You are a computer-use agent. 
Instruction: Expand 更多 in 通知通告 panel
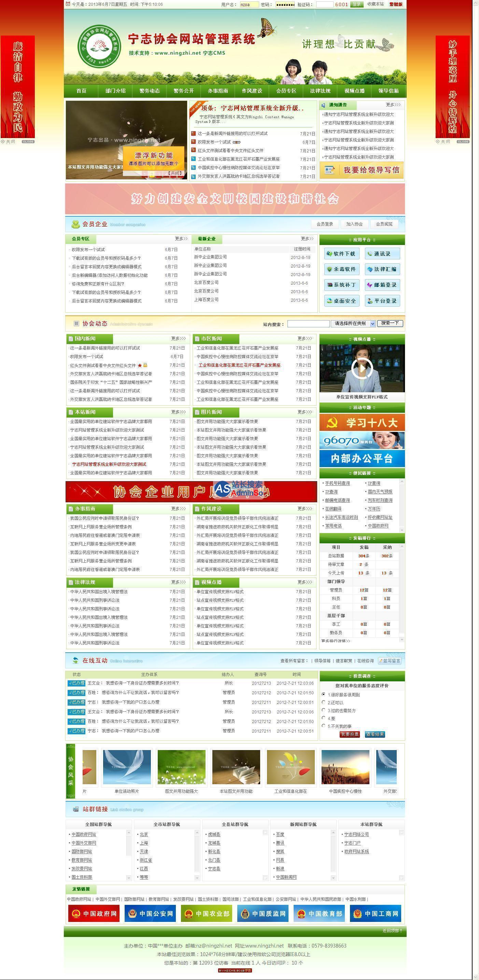click(393, 105)
